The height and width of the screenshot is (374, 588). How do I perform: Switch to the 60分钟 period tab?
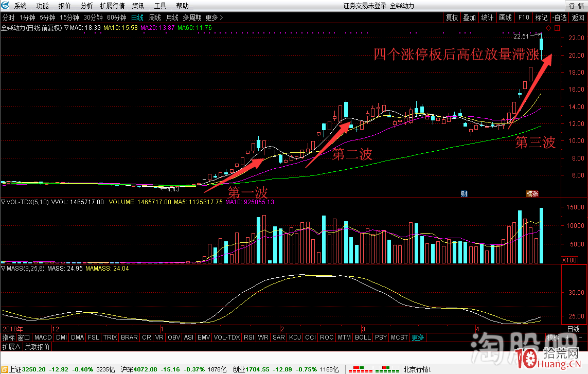(117, 17)
